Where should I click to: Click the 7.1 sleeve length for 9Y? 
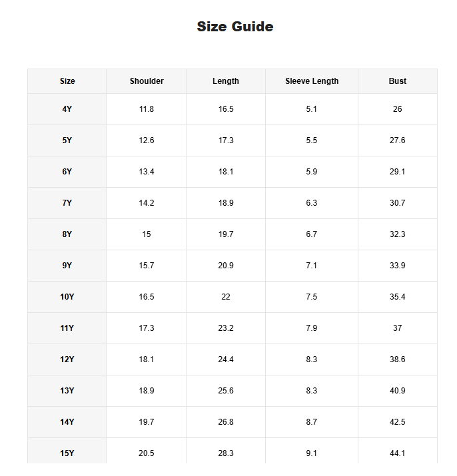pyautogui.click(x=312, y=266)
